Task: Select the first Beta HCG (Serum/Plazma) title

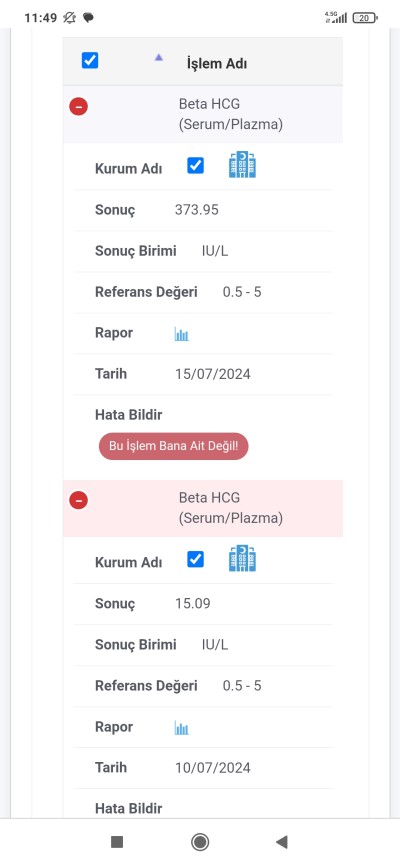Action: (x=230, y=114)
